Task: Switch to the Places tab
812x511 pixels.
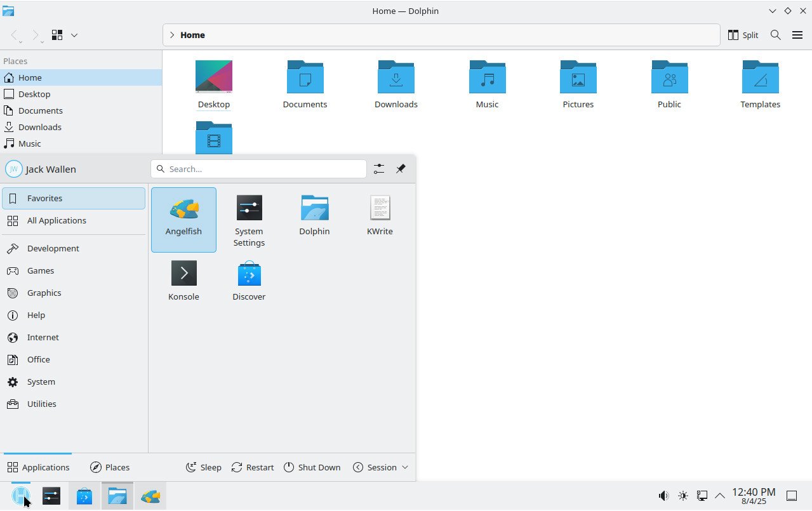Action: (x=110, y=467)
